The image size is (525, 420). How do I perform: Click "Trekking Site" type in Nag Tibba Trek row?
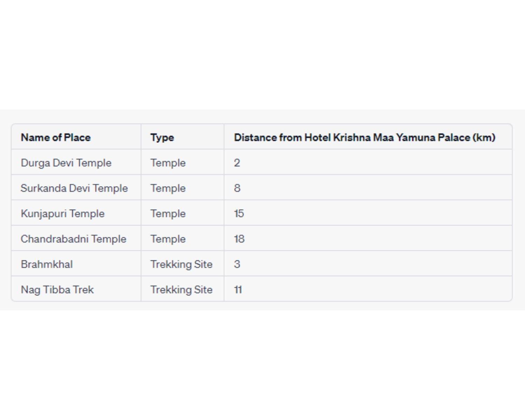click(x=181, y=289)
